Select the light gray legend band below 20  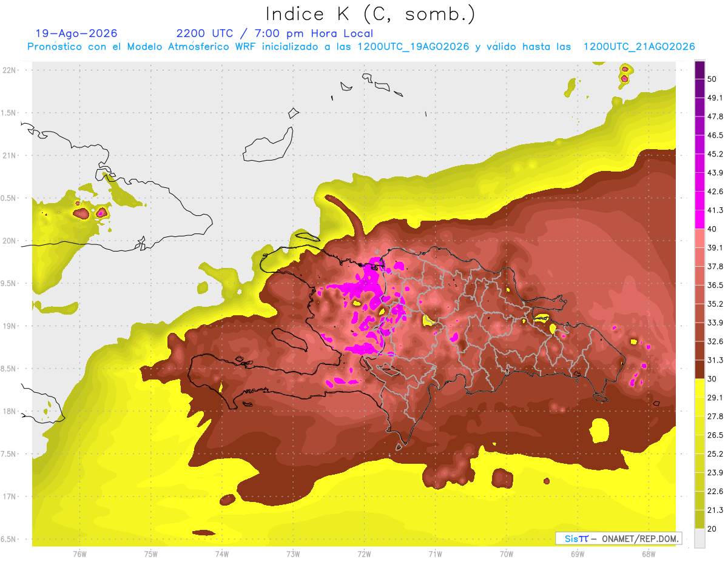699,538
